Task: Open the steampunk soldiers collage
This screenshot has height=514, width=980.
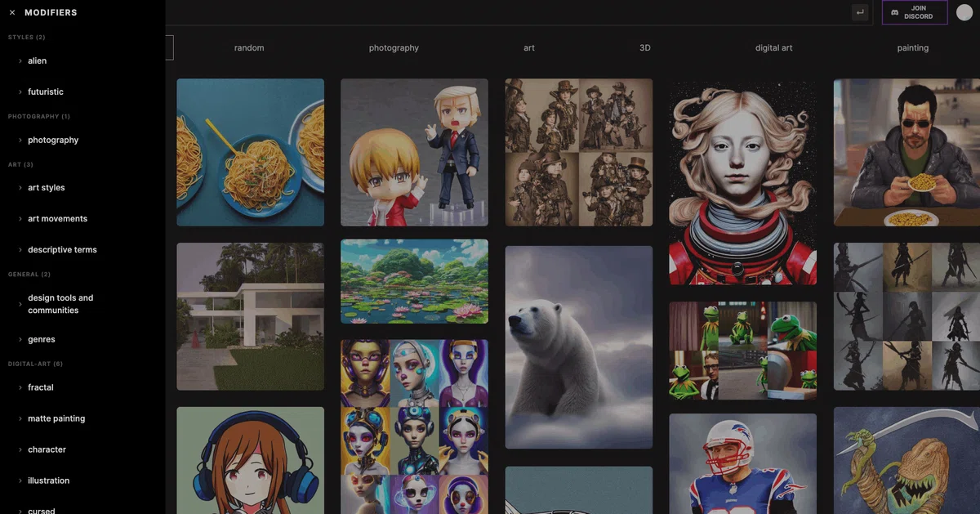Action: [x=579, y=152]
